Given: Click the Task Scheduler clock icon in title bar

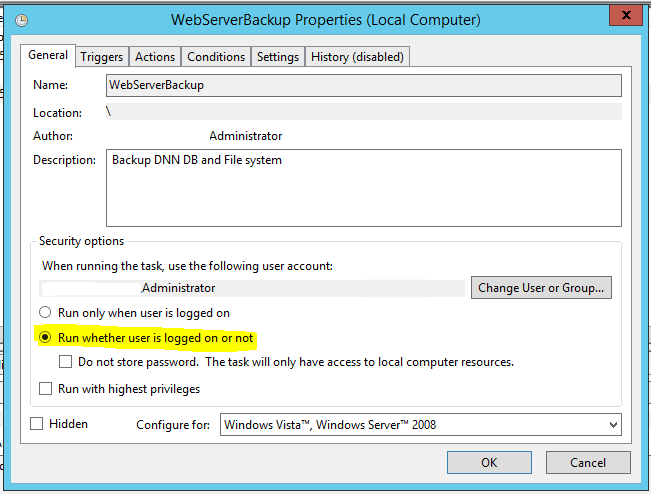Looking at the screenshot, I should click(22, 20).
